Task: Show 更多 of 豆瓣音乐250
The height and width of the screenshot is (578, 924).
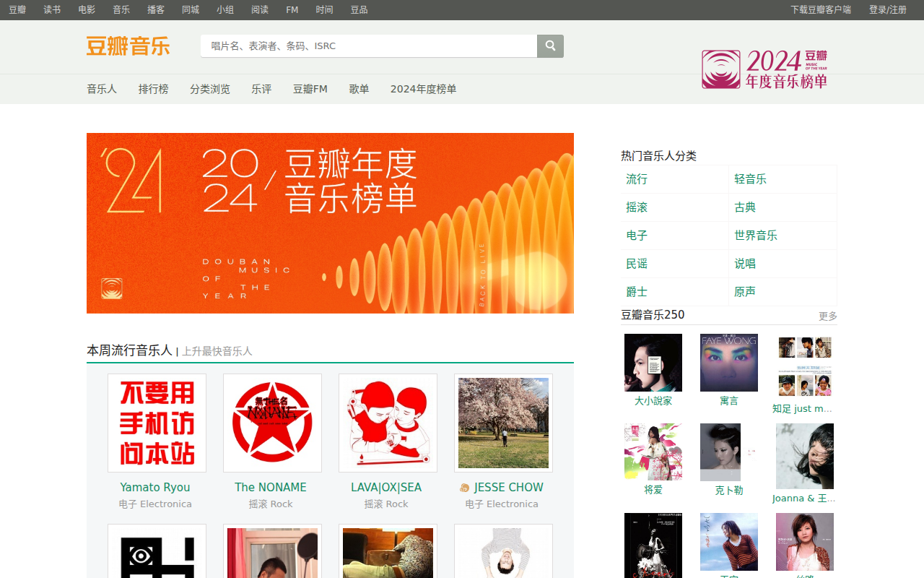Action: click(x=827, y=316)
